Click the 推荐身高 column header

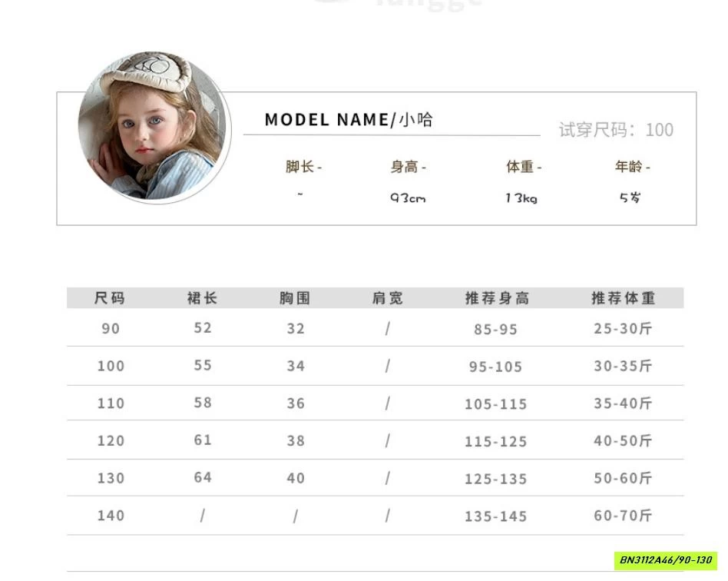coord(497,298)
